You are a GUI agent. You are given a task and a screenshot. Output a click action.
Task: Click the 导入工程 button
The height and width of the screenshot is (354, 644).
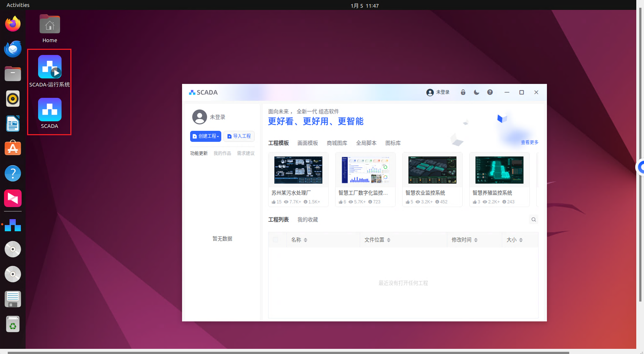coord(239,136)
